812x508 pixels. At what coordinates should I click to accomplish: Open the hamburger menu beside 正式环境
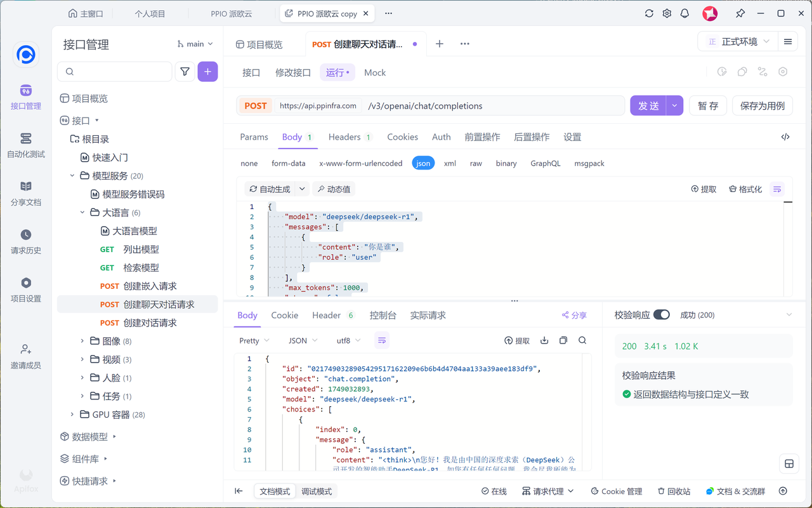pyautogui.click(x=788, y=42)
